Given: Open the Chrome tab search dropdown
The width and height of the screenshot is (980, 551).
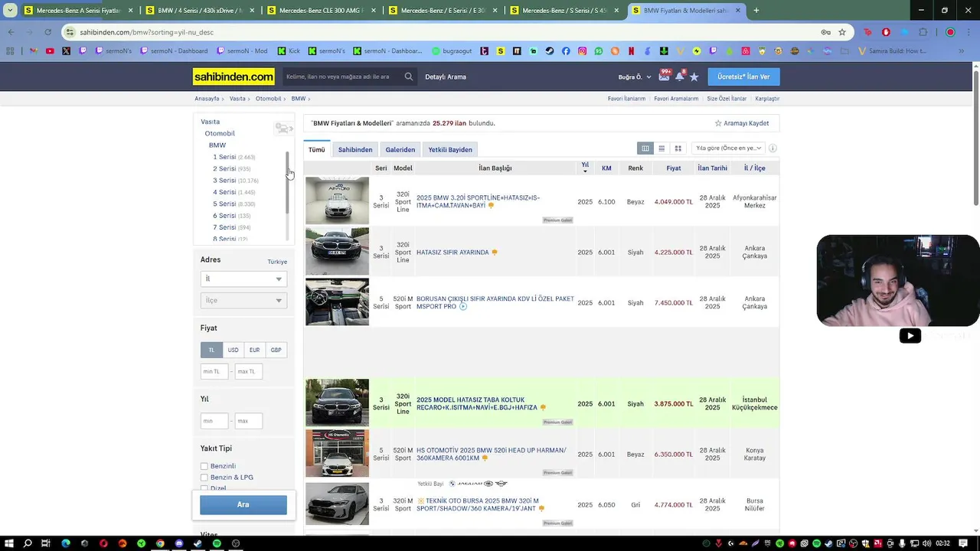Looking at the screenshot, I should 10,10.
